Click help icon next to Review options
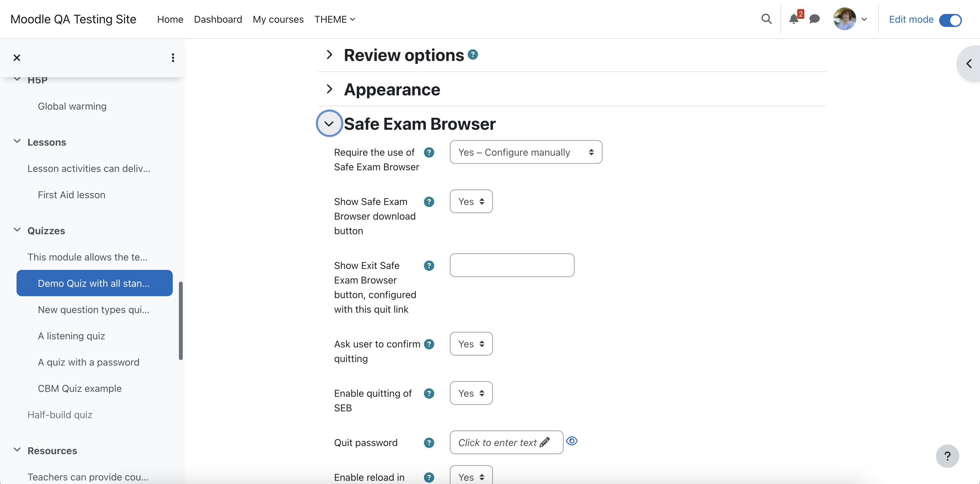This screenshot has width=980, height=484. [x=472, y=54]
